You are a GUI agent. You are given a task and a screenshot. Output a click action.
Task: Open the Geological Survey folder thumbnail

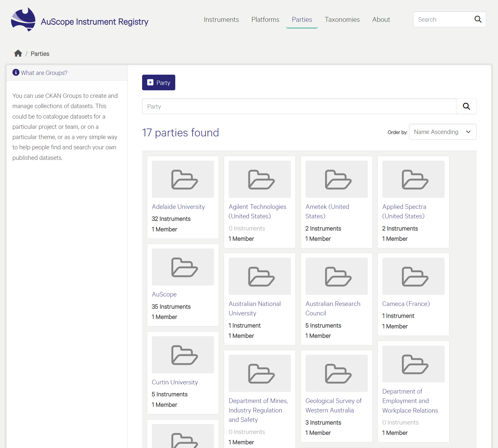pos(336,373)
